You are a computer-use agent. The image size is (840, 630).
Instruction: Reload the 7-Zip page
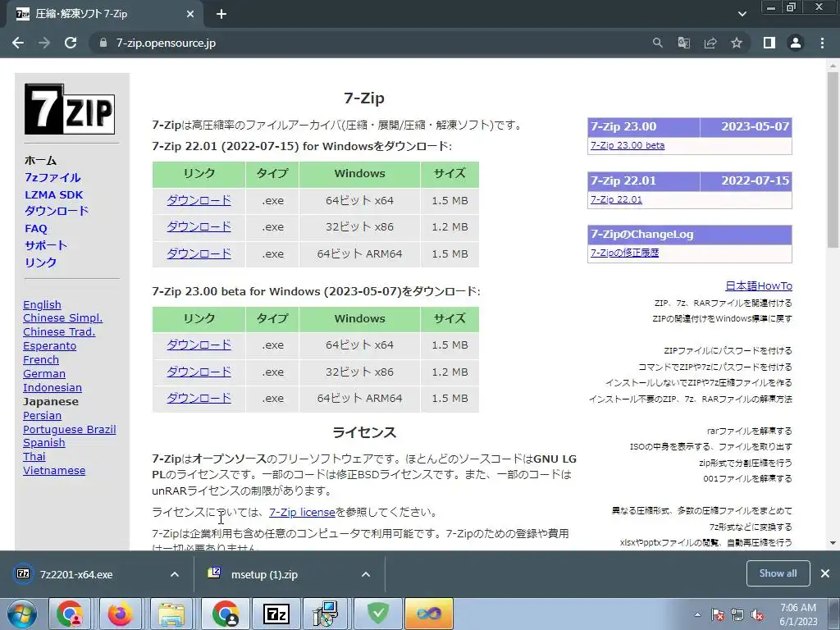click(x=71, y=43)
